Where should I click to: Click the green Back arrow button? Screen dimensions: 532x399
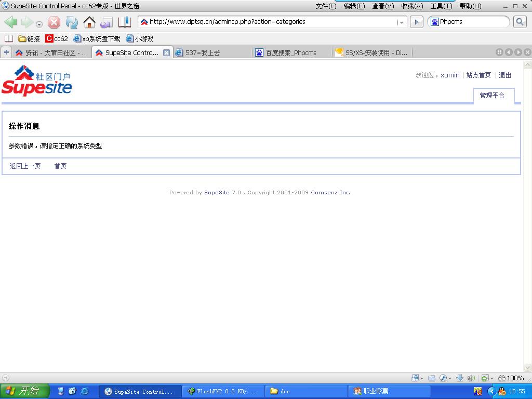[x=10, y=22]
